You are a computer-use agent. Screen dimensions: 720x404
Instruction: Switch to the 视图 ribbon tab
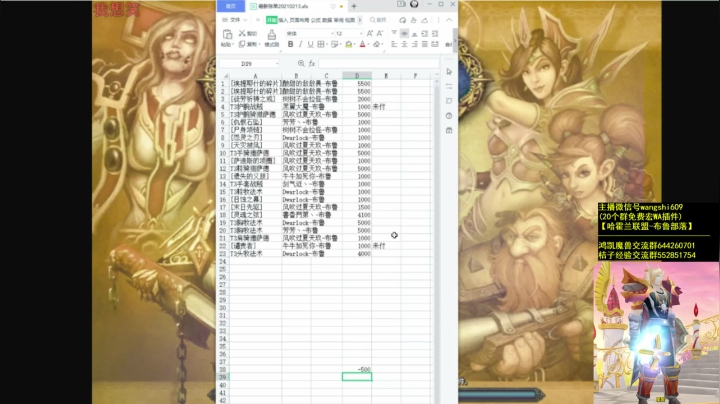click(x=350, y=20)
